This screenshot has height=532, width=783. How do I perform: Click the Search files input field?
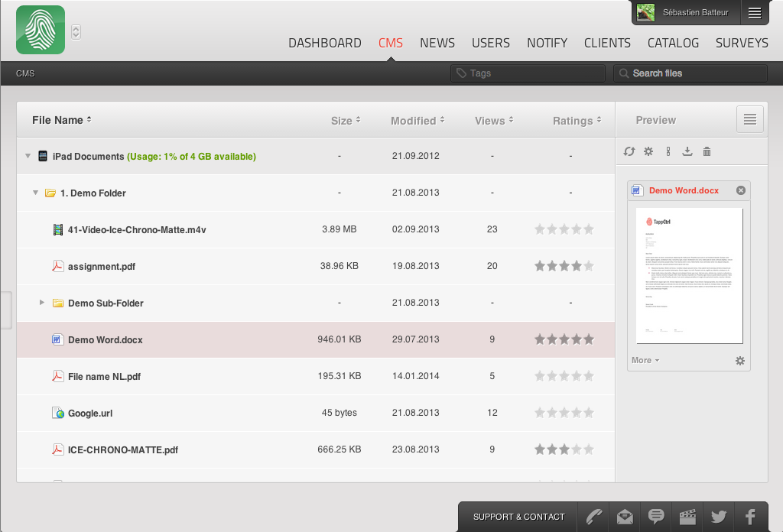click(696, 73)
